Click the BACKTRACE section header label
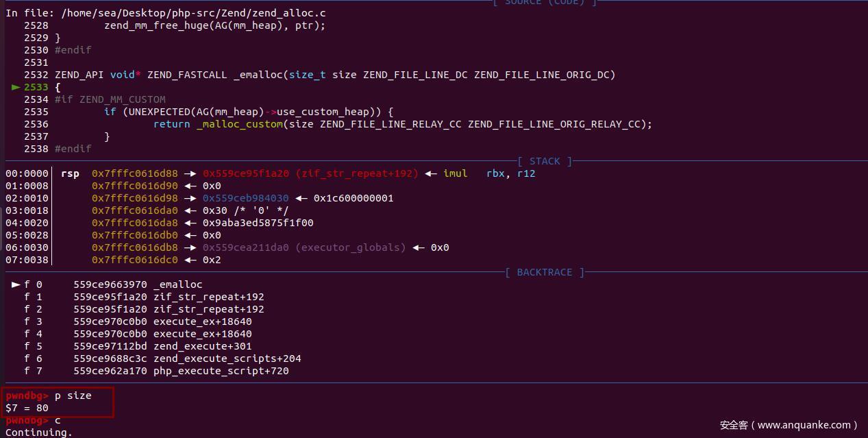Viewport: 868px width, 438px height. (545, 272)
